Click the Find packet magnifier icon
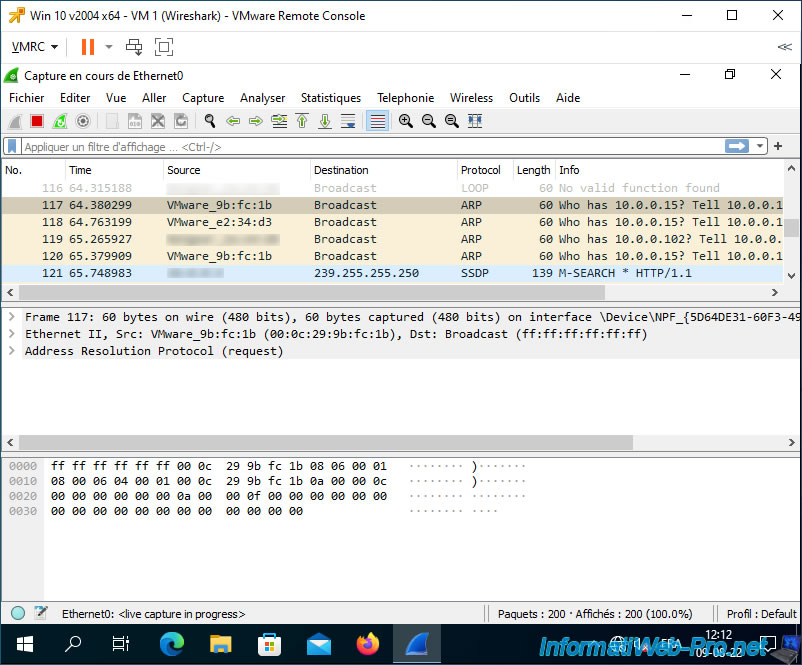 [210, 121]
